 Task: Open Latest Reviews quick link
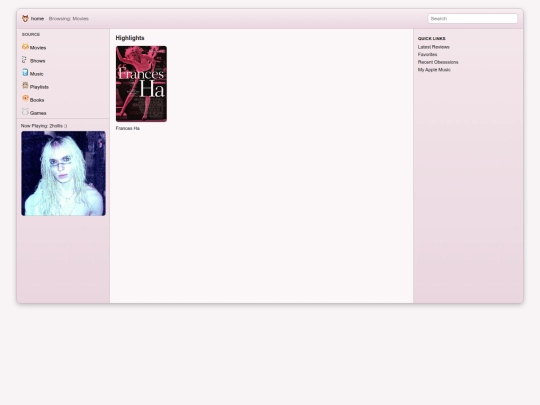[x=434, y=47]
